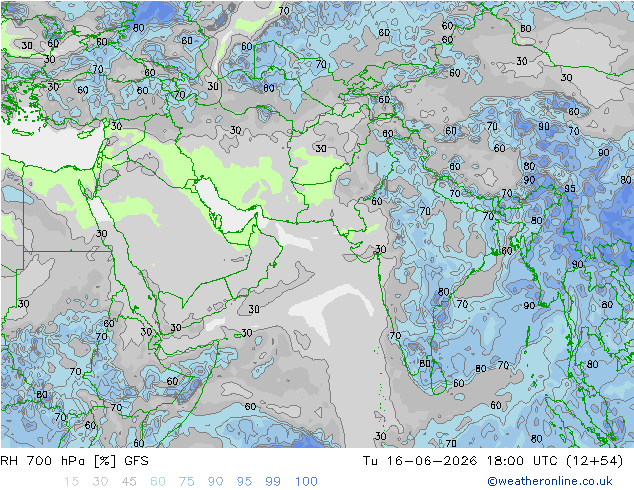This screenshot has height=490, width=634.
Task: Select the 99 percent legend value
Action: pyautogui.click(x=273, y=482)
